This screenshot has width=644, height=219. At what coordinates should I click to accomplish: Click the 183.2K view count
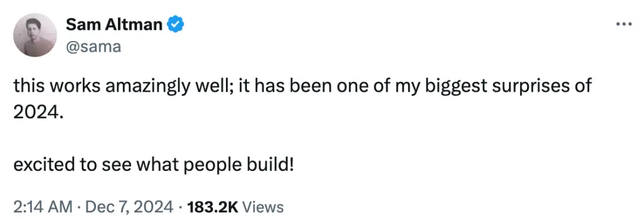pyautogui.click(x=212, y=207)
